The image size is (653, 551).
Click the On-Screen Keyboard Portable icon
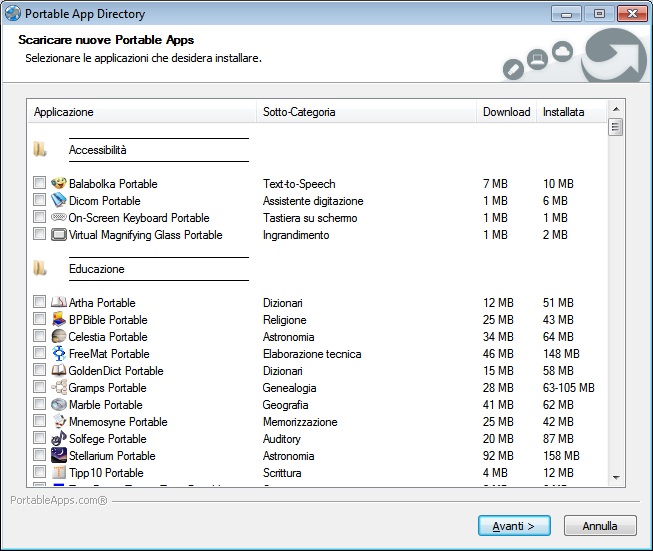tap(59, 217)
